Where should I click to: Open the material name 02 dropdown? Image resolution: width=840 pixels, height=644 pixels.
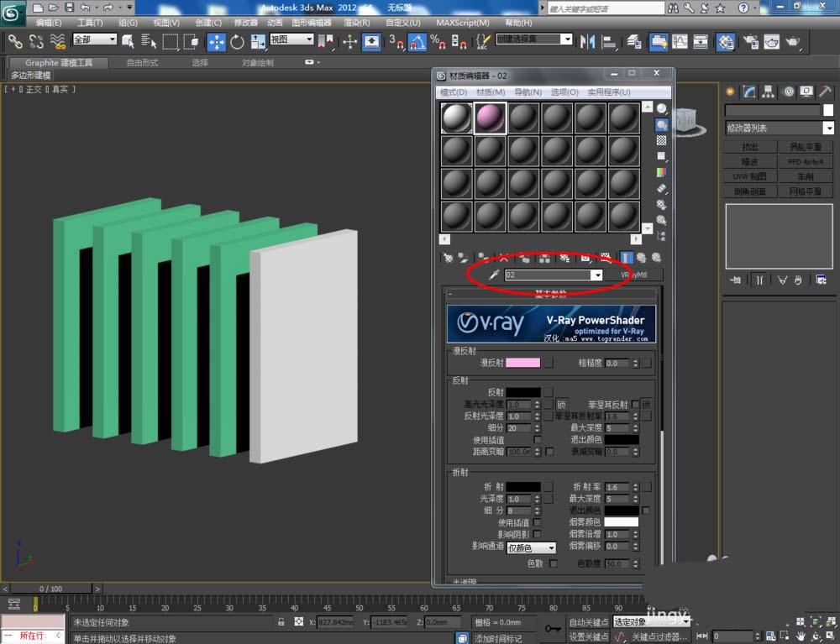tap(597, 275)
